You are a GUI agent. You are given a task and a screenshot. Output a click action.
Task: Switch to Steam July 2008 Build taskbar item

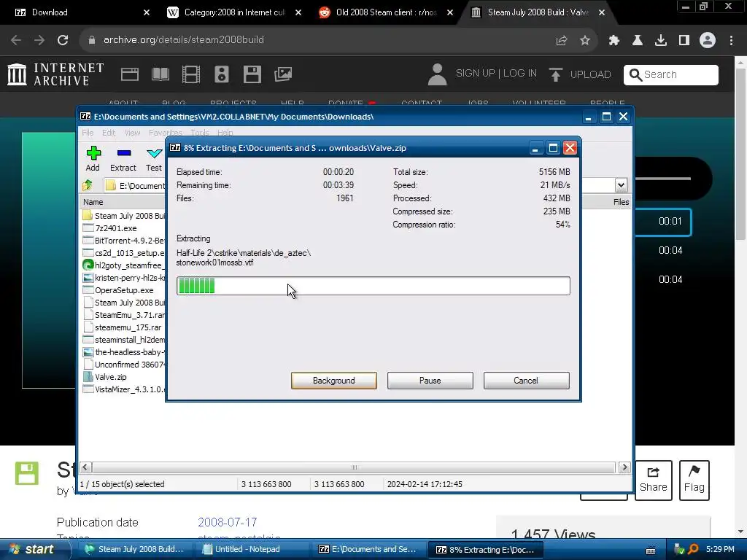pyautogui.click(x=135, y=549)
